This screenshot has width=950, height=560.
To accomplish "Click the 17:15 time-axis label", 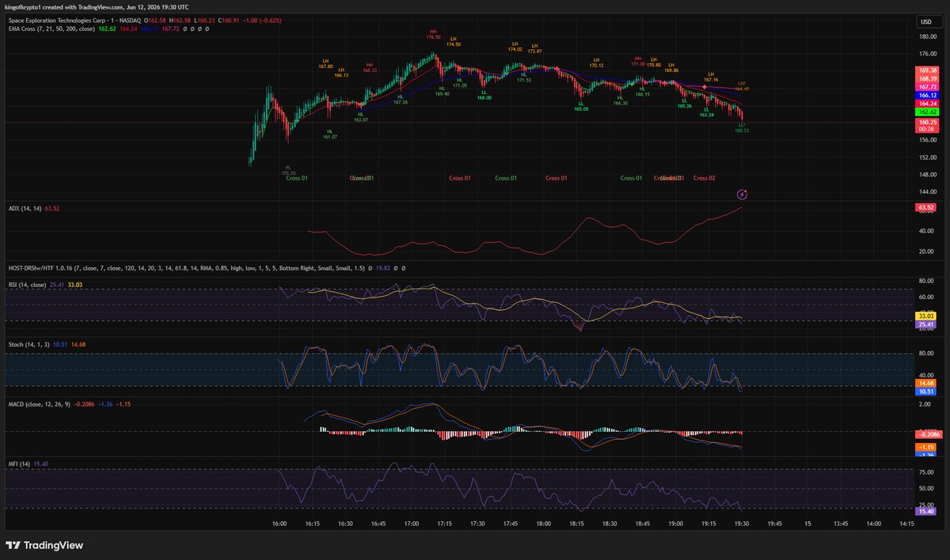I will pyautogui.click(x=443, y=523).
